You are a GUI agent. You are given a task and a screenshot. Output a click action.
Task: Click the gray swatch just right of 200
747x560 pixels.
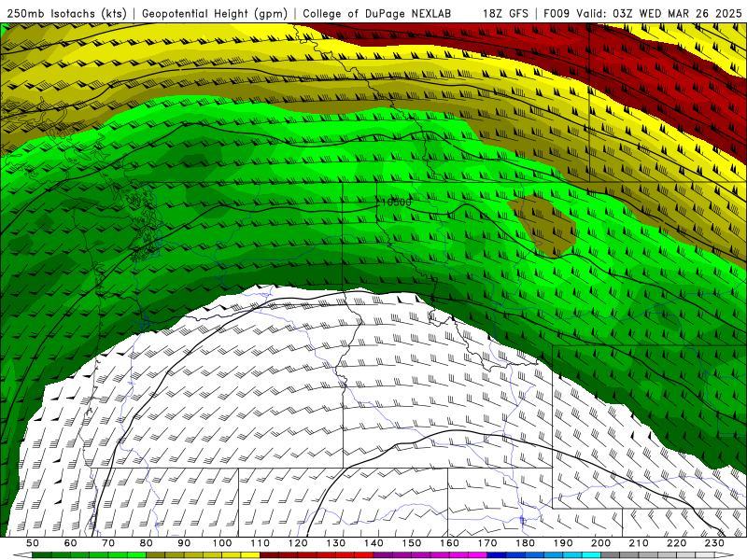(611, 555)
